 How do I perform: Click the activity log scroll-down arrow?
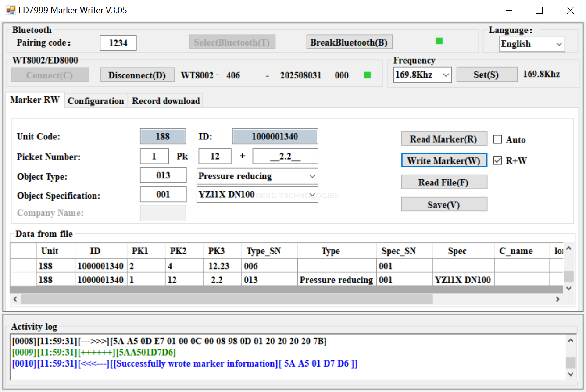click(x=570, y=374)
